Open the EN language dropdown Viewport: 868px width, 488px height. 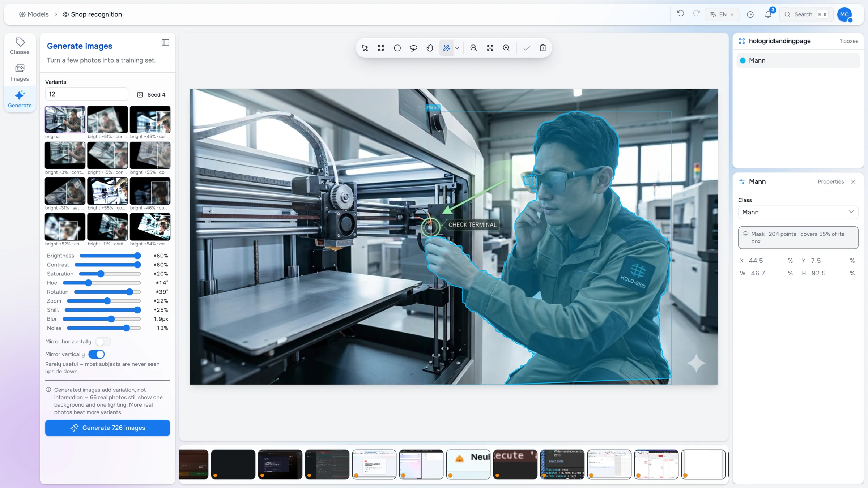coord(722,14)
